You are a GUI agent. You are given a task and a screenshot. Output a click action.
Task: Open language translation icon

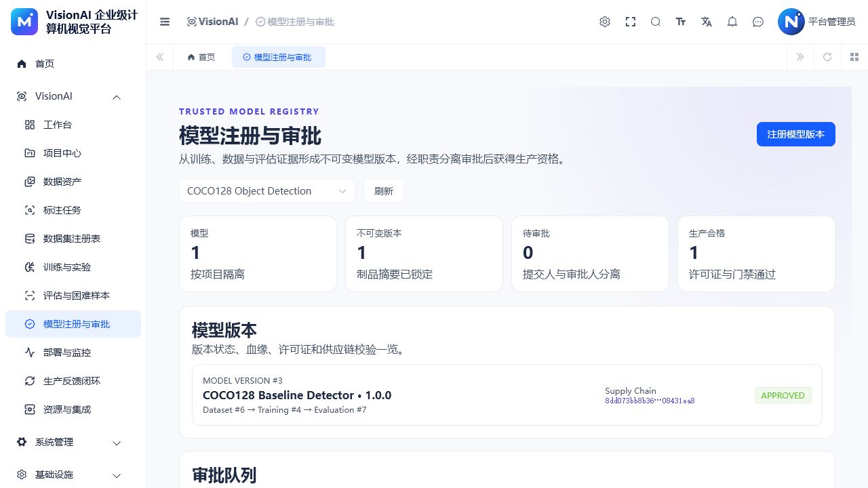707,22
